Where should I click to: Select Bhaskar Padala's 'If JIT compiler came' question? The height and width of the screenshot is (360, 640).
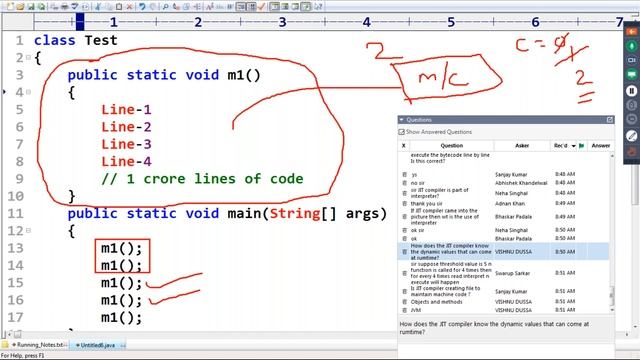click(x=444, y=217)
